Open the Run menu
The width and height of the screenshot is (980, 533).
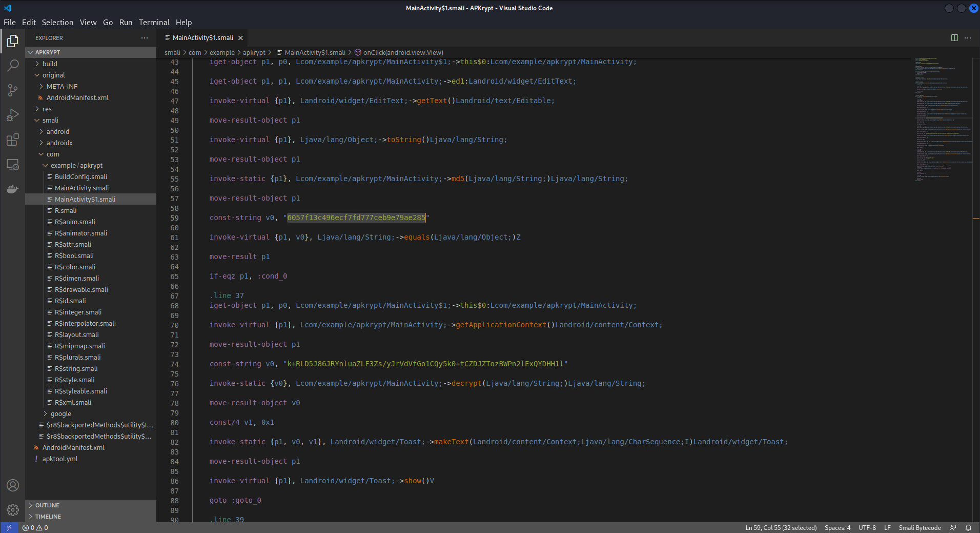point(126,23)
